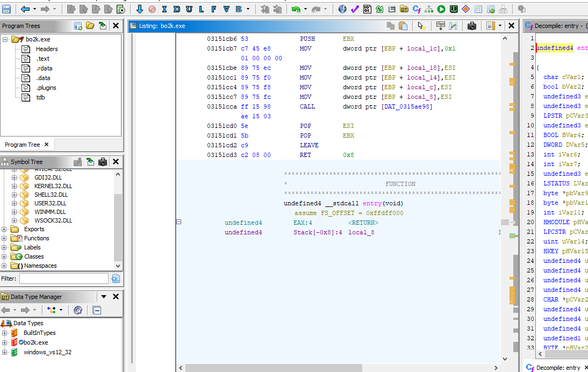Click the green Script Manager play icon
The width and height of the screenshot is (588, 372).
pos(441,9)
